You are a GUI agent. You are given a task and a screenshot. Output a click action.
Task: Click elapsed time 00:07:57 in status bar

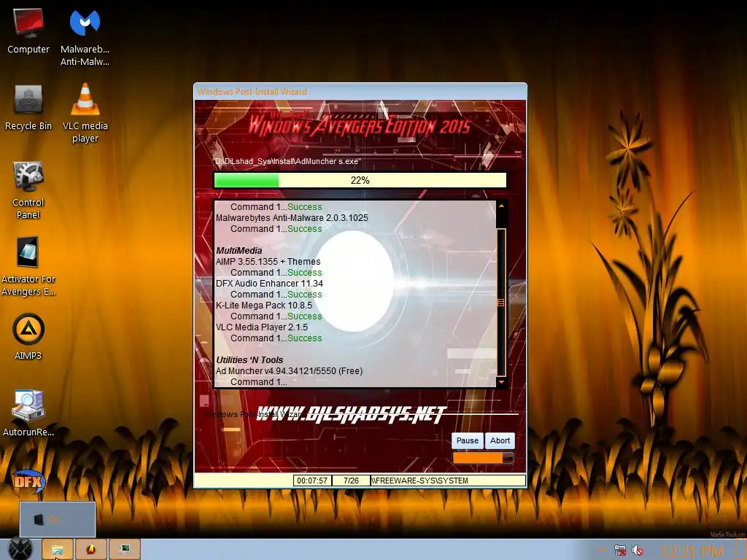(x=312, y=481)
